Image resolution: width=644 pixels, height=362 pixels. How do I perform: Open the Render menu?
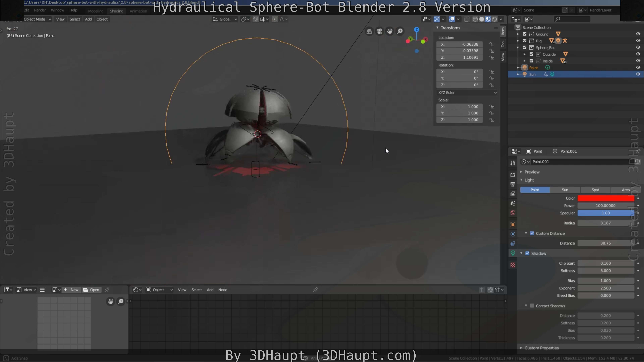click(x=40, y=10)
